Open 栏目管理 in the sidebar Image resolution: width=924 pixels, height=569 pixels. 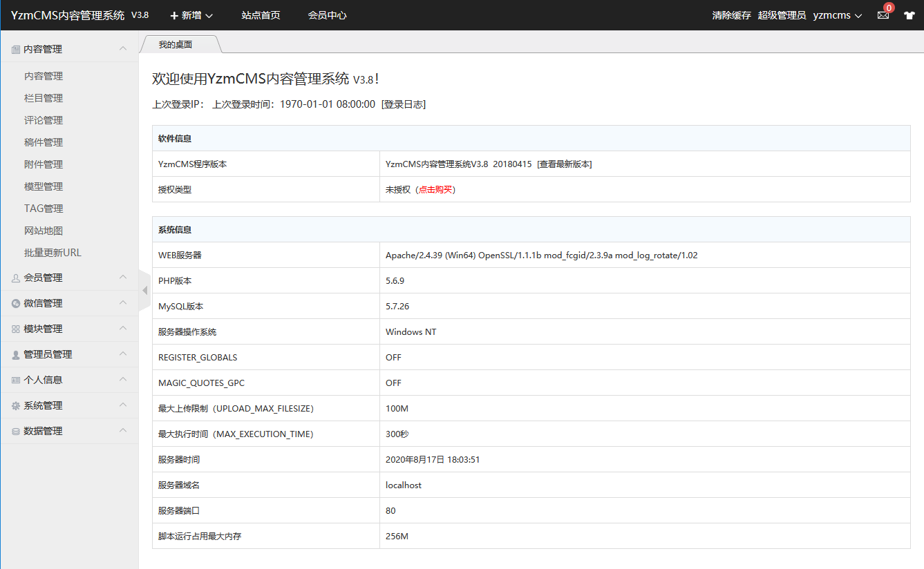tap(44, 98)
